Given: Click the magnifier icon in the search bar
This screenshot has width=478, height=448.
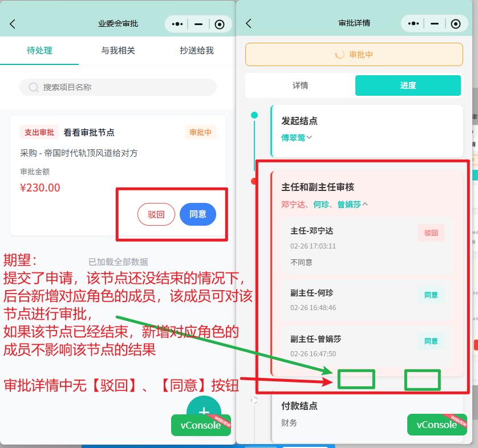Looking at the screenshot, I should click(34, 87).
